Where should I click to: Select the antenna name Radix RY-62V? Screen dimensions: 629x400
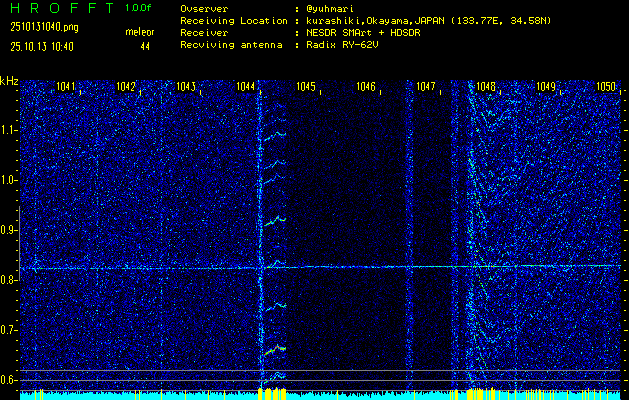pos(342,45)
